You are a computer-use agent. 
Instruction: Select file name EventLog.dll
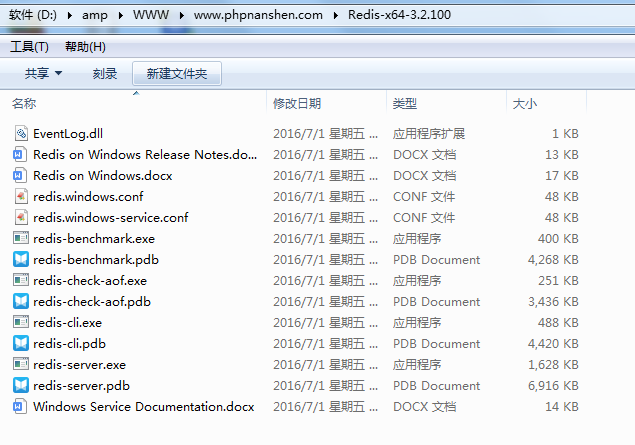[68, 134]
